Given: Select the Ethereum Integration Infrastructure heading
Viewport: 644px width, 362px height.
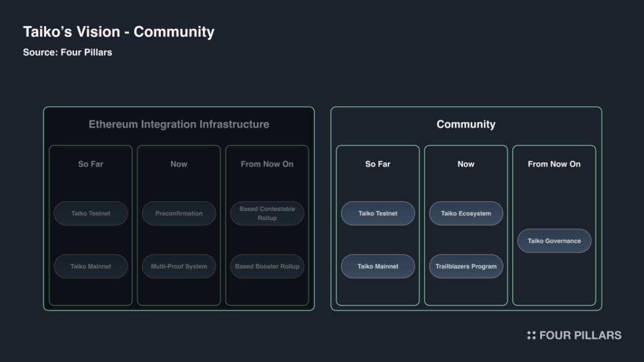Looking at the screenshot, I should (179, 124).
